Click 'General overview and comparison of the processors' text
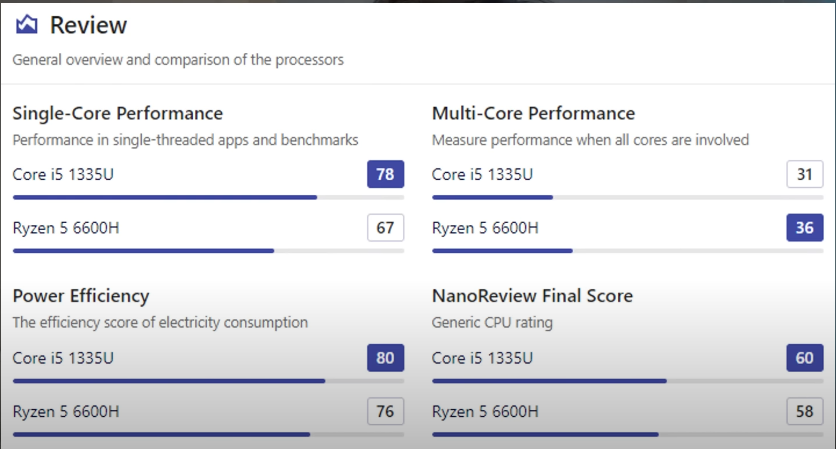 click(x=178, y=60)
